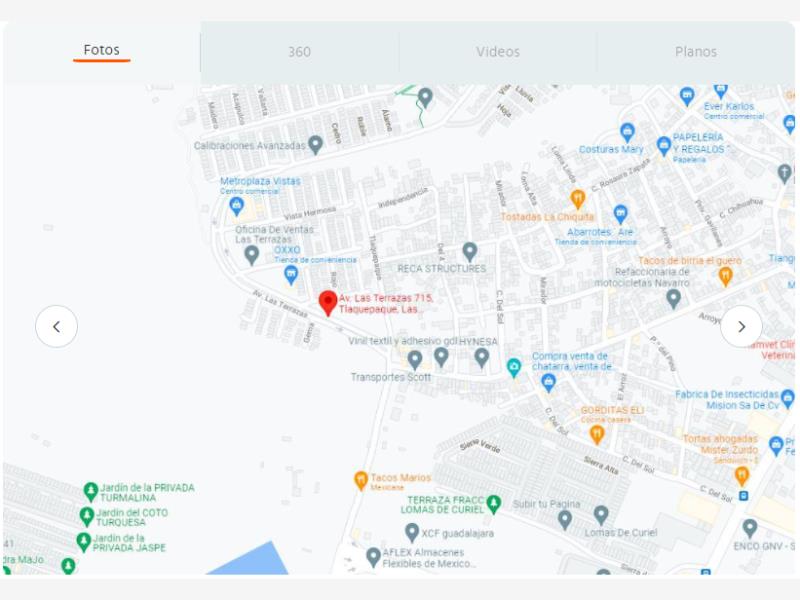Click the XCF guadalajara gray pin

(412, 533)
